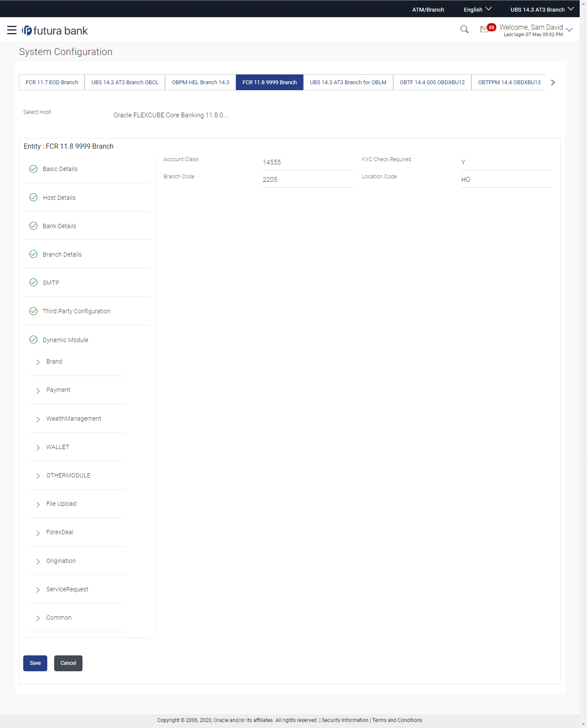Expand the WALLET module chevron
The image size is (587, 728).
tap(38, 447)
